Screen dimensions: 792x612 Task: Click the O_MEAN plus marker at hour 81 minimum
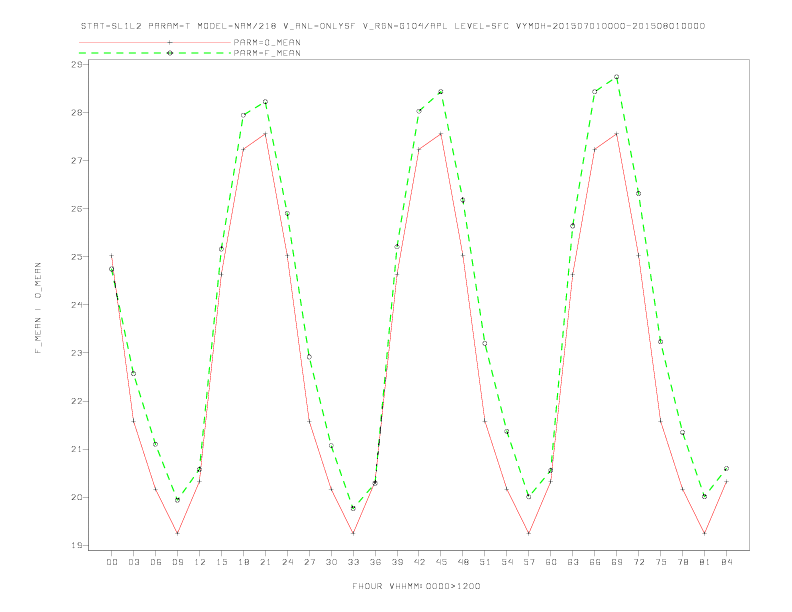pos(705,533)
